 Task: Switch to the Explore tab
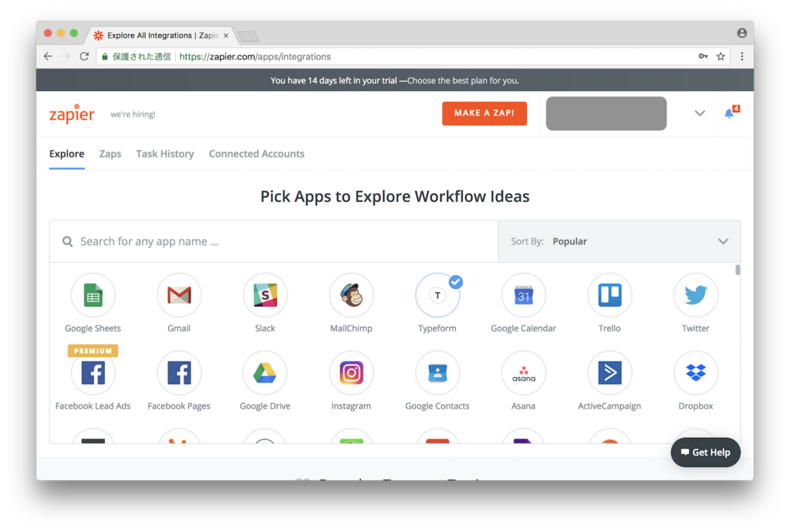tap(66, 154)
